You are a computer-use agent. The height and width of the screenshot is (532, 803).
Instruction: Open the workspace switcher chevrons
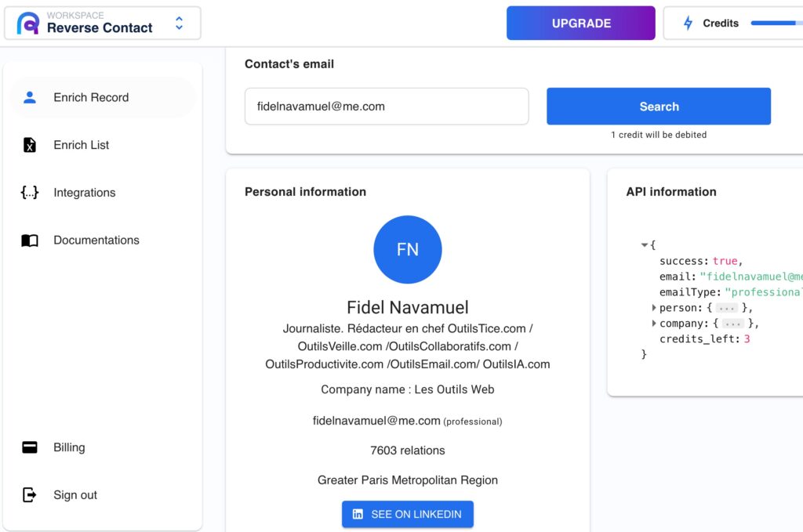[x=180, y=23]
